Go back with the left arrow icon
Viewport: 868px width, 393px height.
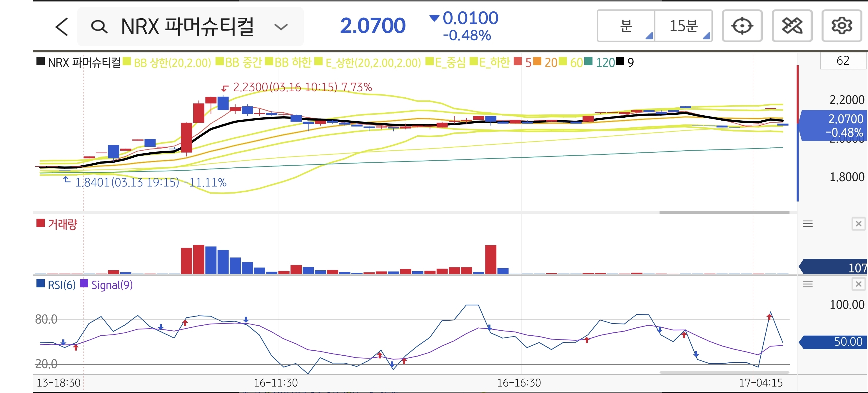pos(62,27)
